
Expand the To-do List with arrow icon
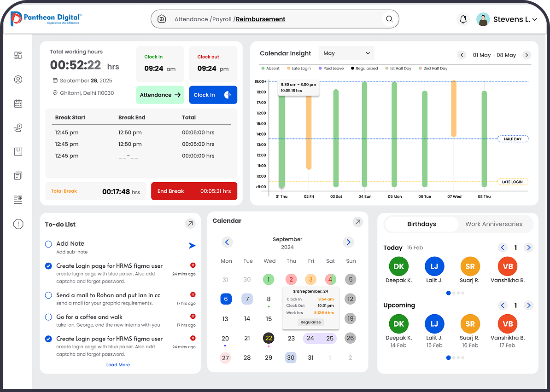tap(190, 224)
